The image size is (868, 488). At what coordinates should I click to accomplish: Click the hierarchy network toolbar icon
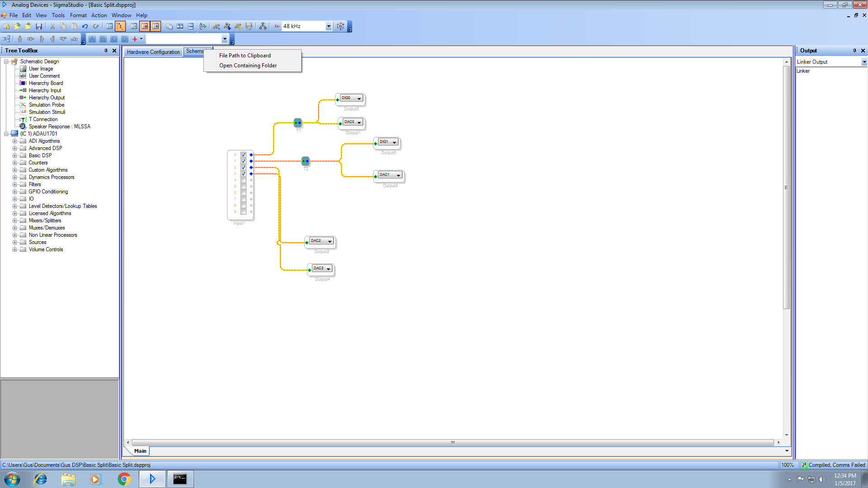pos(263,26)
